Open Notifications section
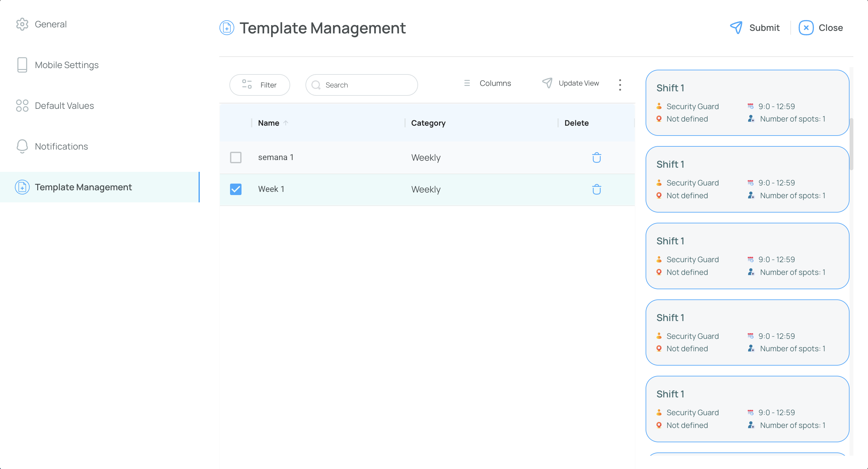This screenshot has height=469, width=868. point(61,146)
